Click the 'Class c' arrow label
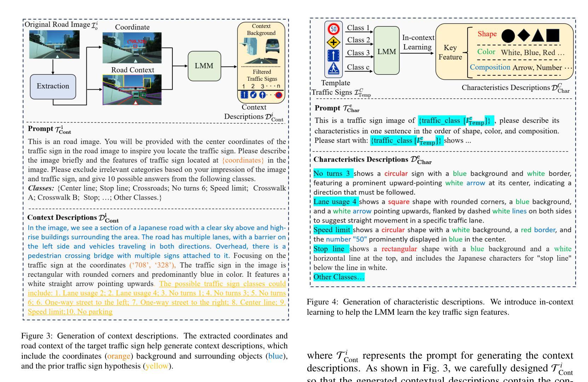 [358, 67]
